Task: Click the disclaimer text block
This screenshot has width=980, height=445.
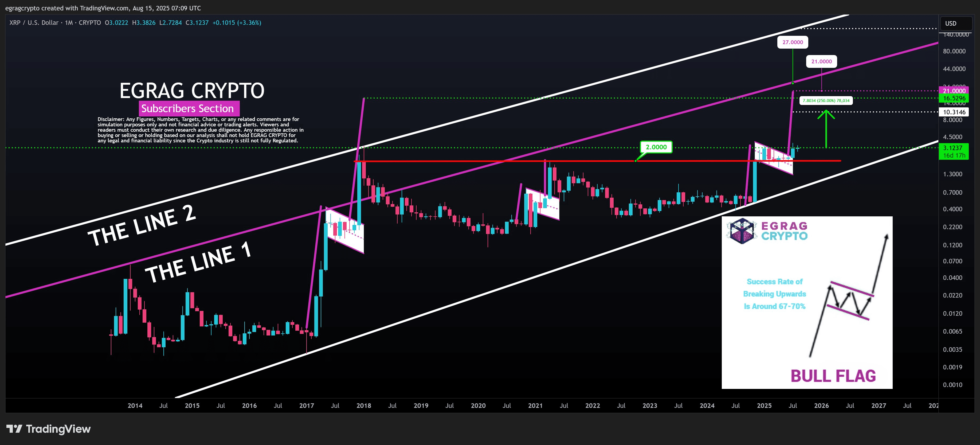Action: pyautogui.click(x=201, y=130)
